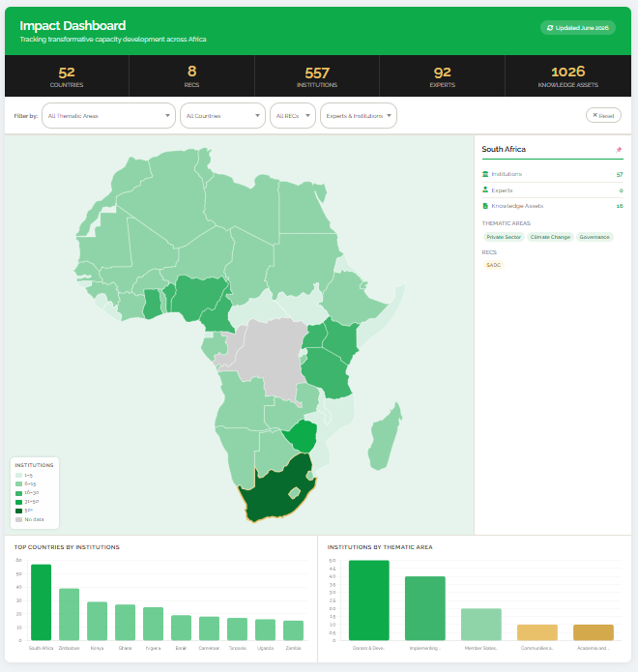Viewport: 638px width, 672px height.
Task: Click the Tanzania bar in top countries
Action: pos(238,629)
